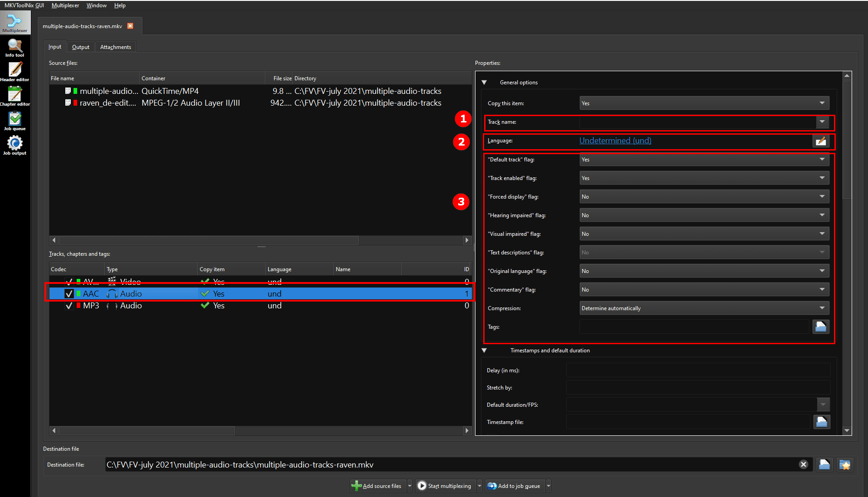
Task: Click green check in AAC Copy item
Action: point(205,293)
